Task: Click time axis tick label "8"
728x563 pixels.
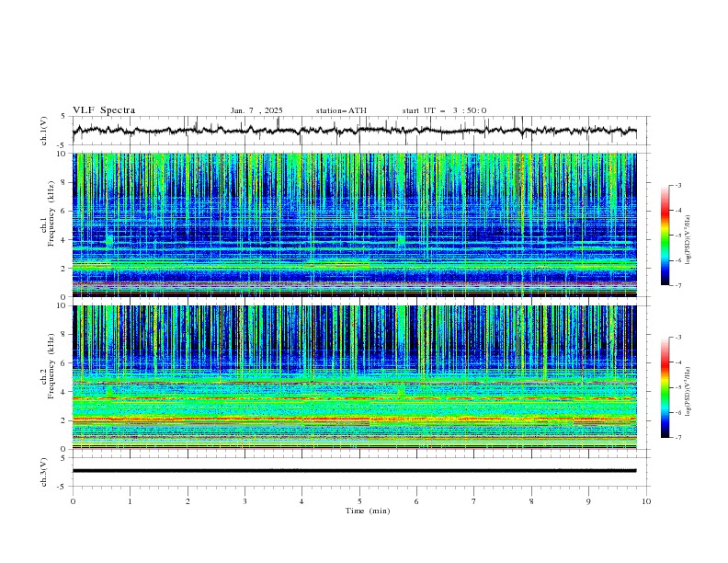Action: tap(531, 501)
